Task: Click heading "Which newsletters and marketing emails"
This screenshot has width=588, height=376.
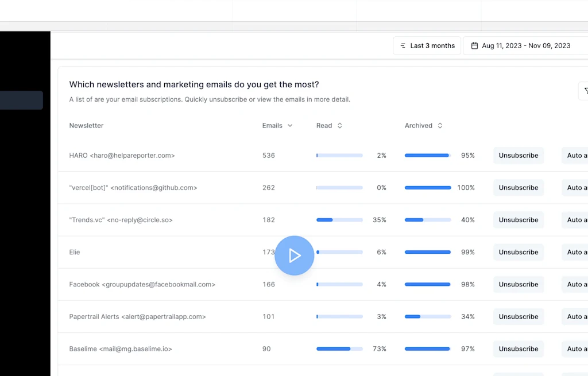Action: coord(194,84)
